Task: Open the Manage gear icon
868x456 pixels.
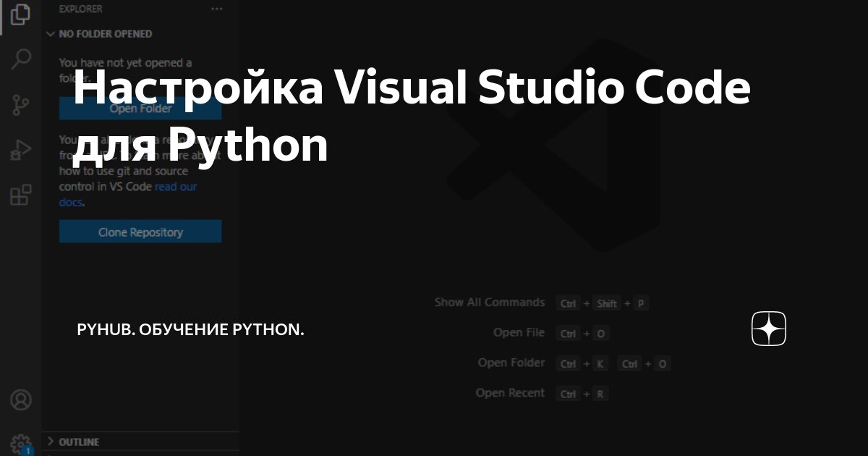Action: pyautogui.click(x=21, y=444)
